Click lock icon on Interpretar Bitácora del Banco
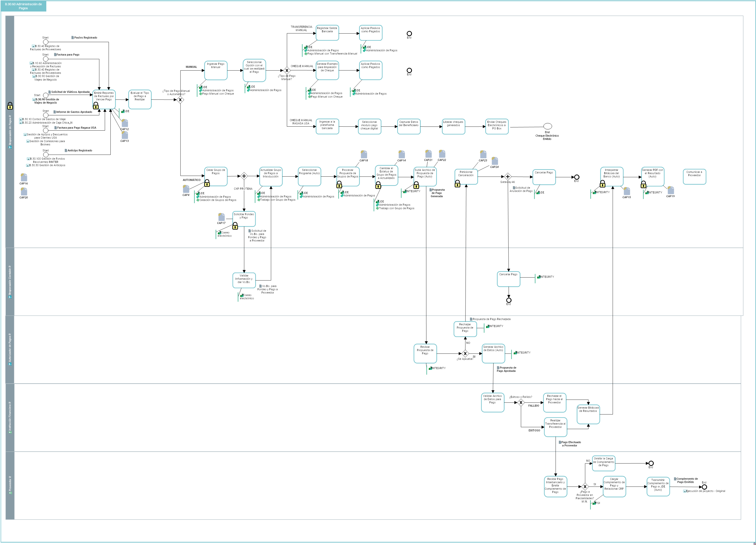Image resolution: width=756 pixels, height=545 pixels. coord(603,184)
